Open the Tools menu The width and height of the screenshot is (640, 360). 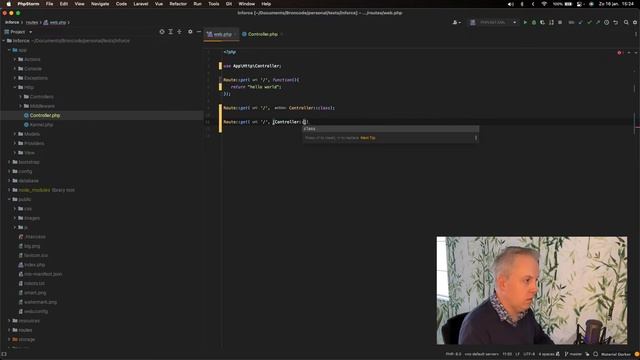[214, 4]
